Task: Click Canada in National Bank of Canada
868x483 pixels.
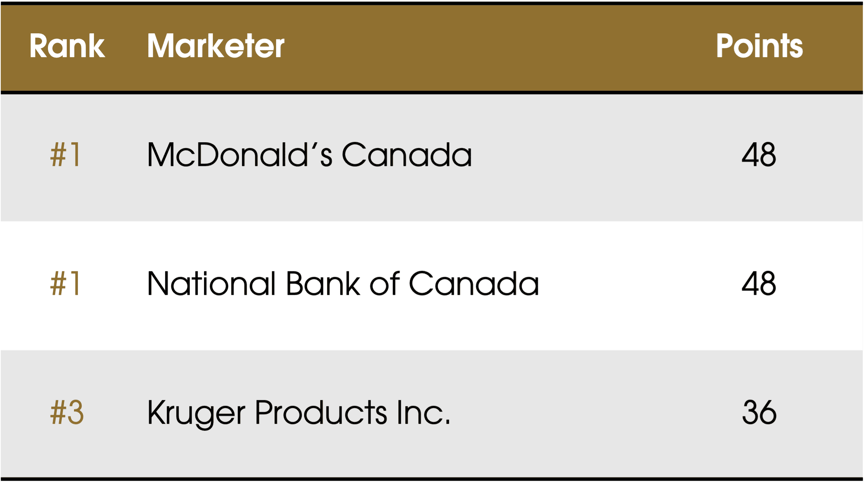Action: tap(474, 284)
